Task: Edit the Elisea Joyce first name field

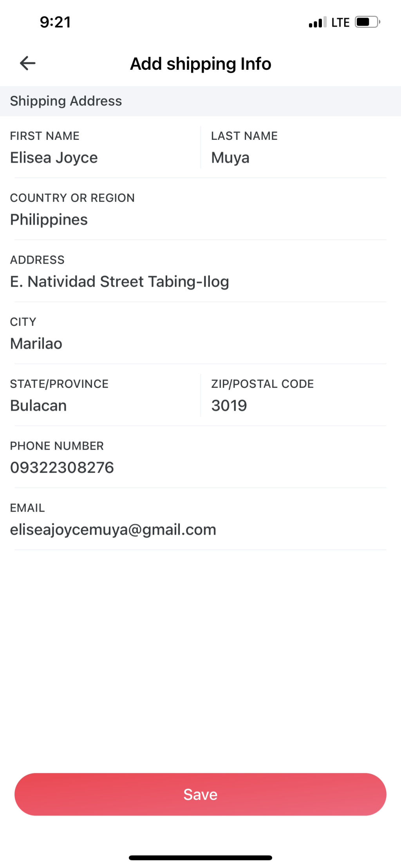Action: point(54,158)
